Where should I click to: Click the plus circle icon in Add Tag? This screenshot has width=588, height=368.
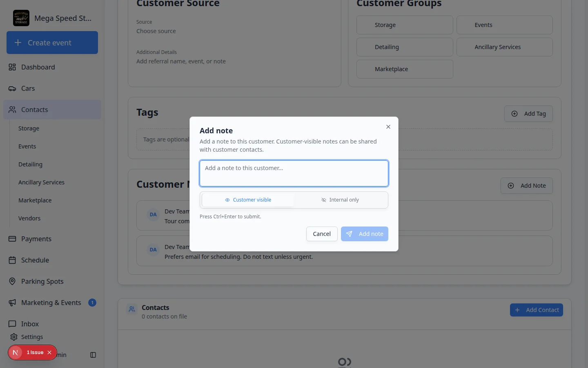(x=514, y=114)
